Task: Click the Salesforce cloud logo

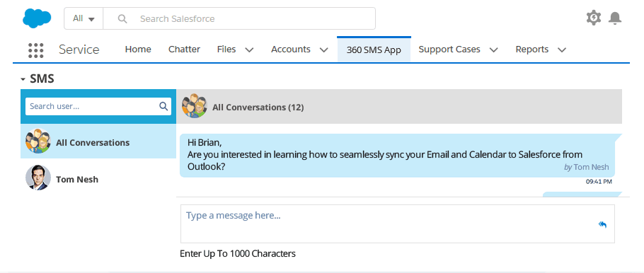Action: (x=37, y=18)
